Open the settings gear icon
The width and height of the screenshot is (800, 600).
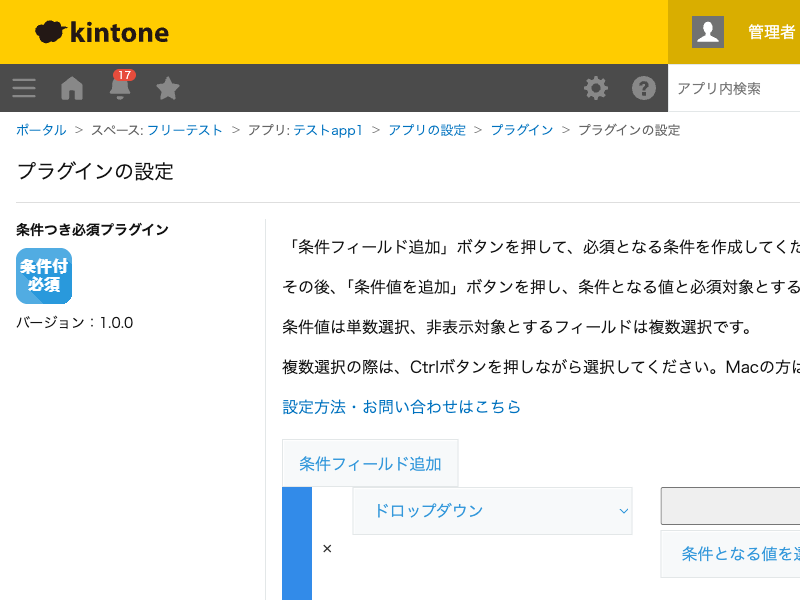pyautogui.click(x=596, y=88)
